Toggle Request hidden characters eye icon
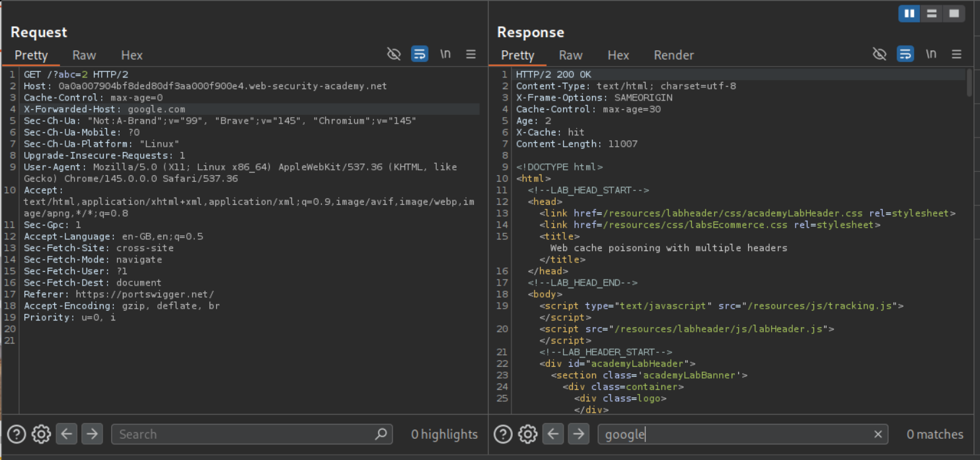Viewport: 980px width, 460px height. click(x=394, y=54)
